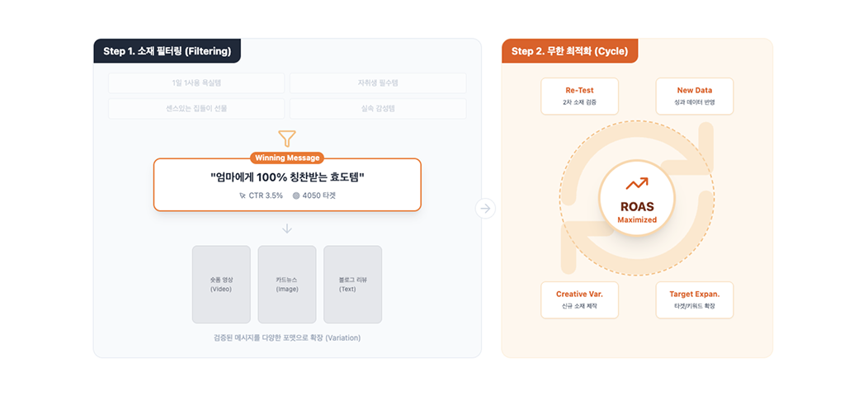Screen dimensions: 868x396
Task: Click the circled right arrow between steps
Action: [485, 209]
